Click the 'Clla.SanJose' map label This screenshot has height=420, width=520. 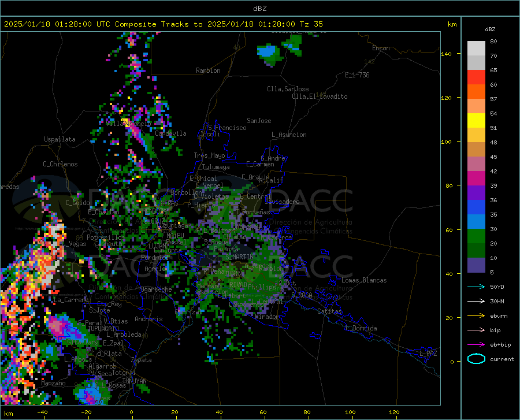288,89
